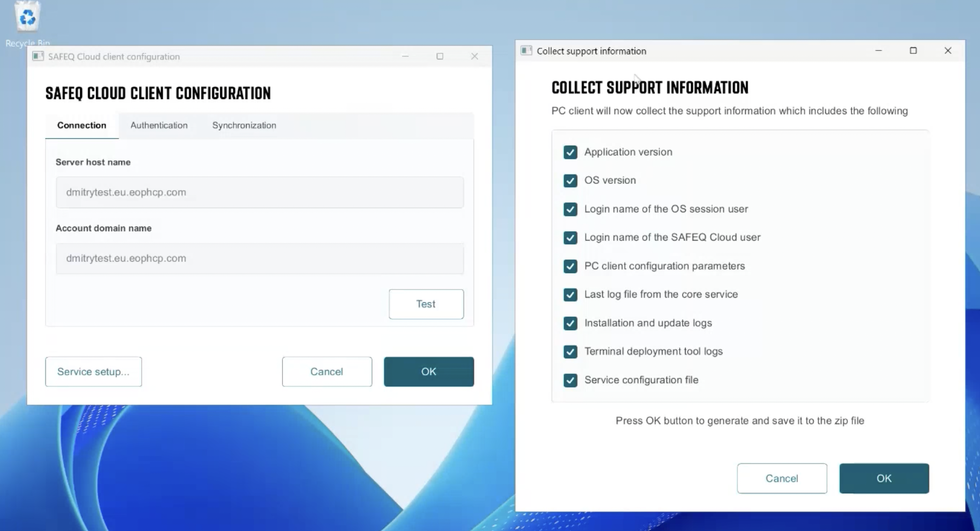Click Collect support information title bar icon
Image resolution: width=980 pixels, height=531 pixels.
pos(526,51)
